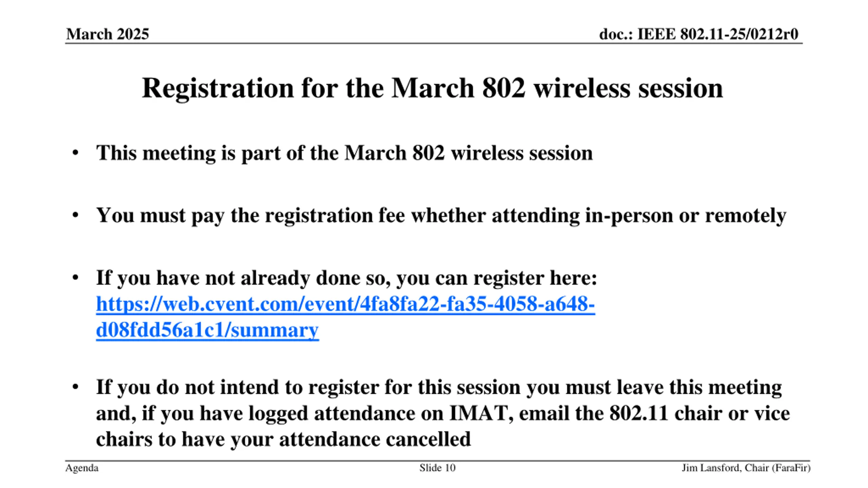Open the web.cvent.com event registration link
Viewport: 868px width, 488px height.
tap(345, 304)
